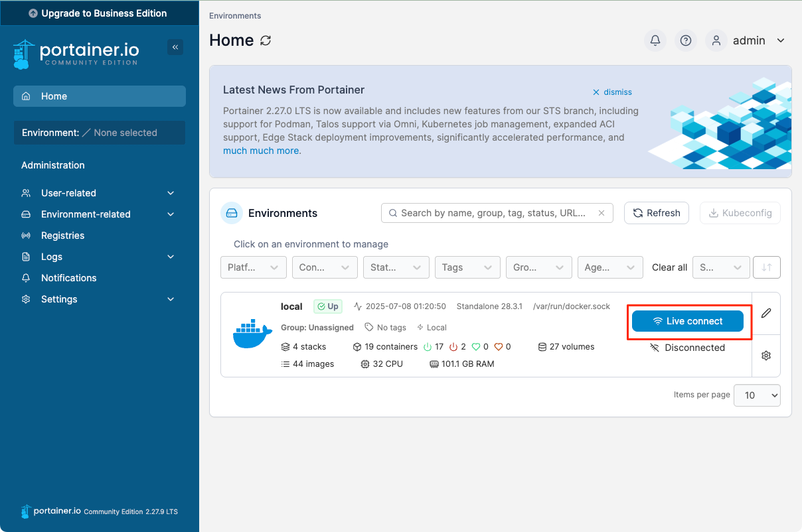Click the Environment None selected box

click(x=100, y=133)
